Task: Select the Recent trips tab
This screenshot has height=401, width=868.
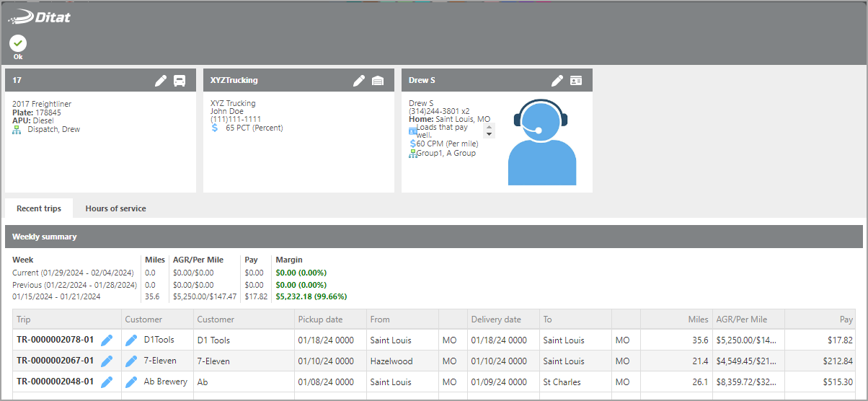Action: 39,208
